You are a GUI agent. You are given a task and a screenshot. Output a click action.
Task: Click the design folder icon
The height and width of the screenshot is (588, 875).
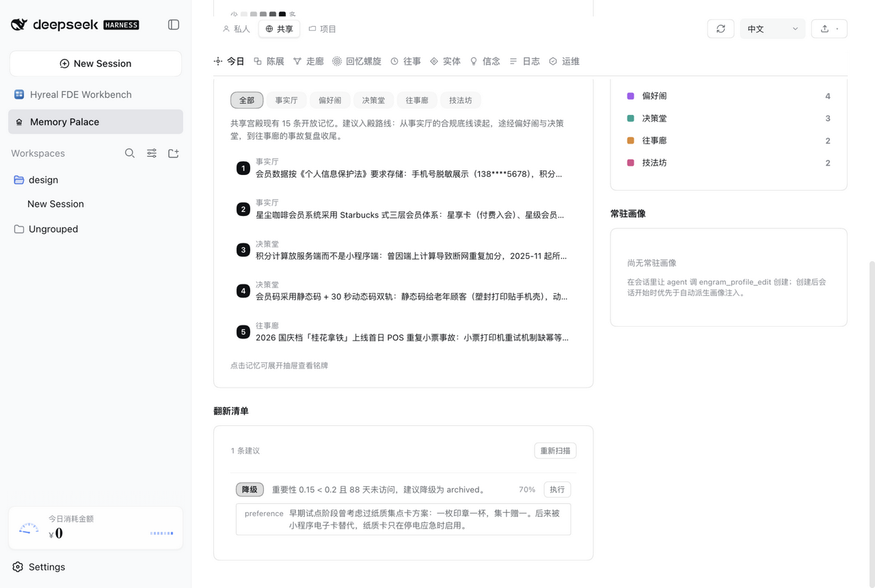(19, 180)
